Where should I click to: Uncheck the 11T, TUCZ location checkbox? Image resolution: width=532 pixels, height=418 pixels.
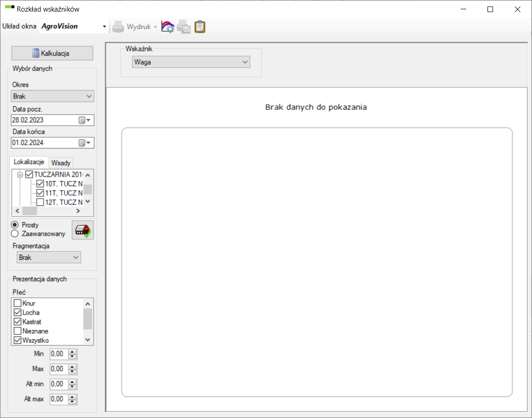(x=40, y=193)
